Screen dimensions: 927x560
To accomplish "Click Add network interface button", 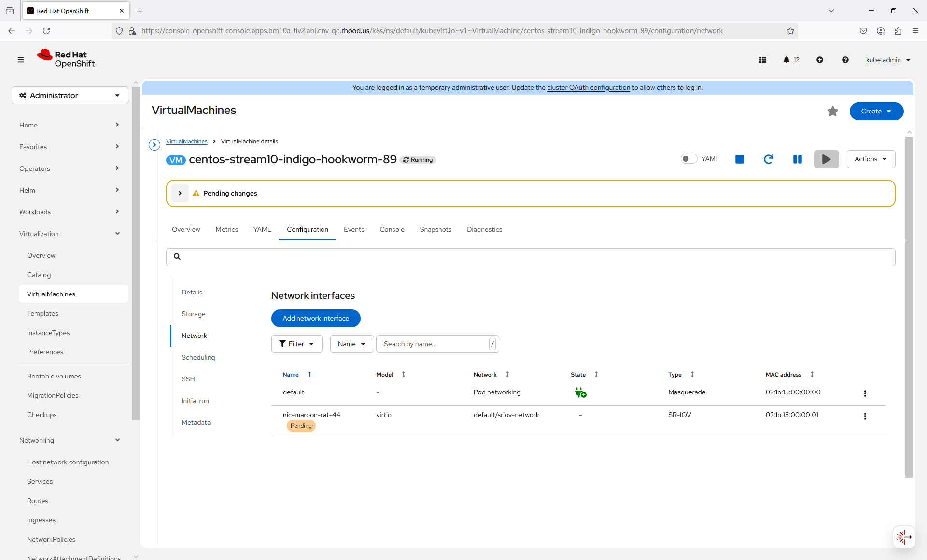I will point(316,318).
